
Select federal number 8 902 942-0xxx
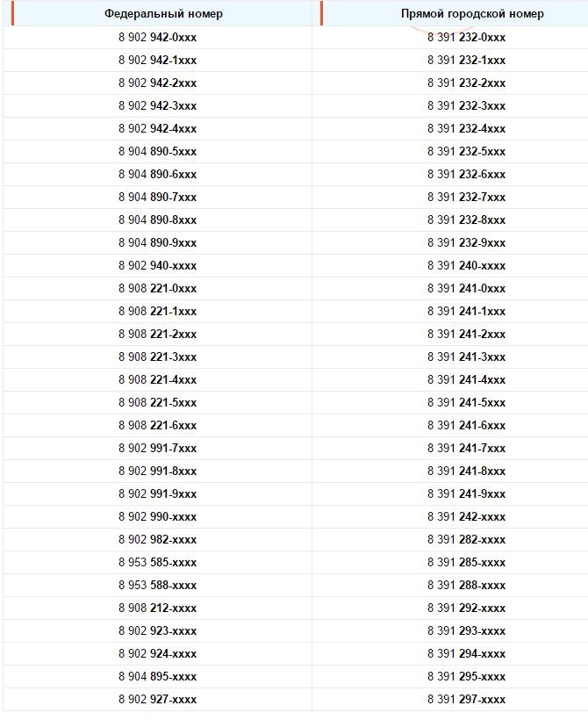tap(158, 38)
